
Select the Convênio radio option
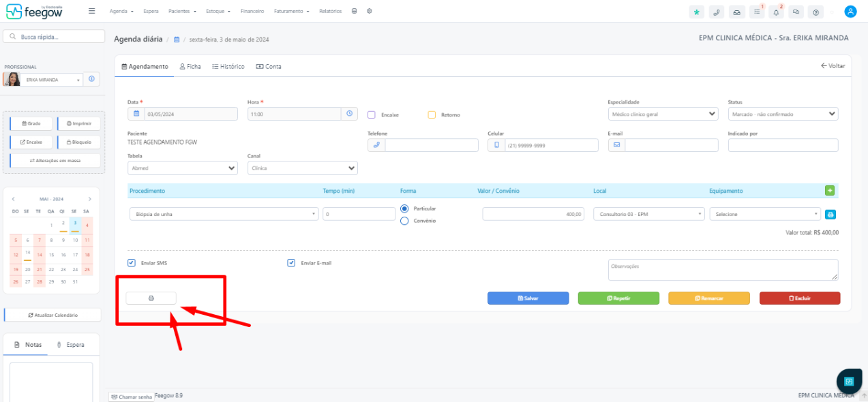click(x=404, y=221)
